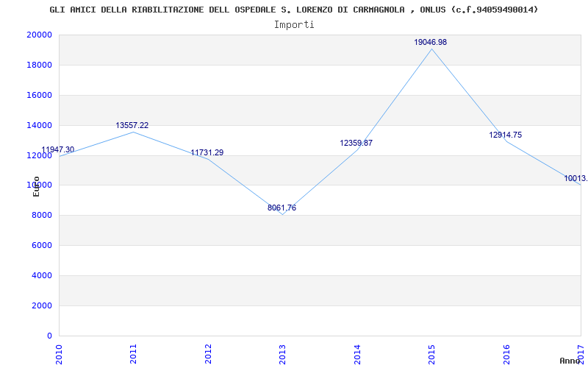Viewport: 588px width, 368px height.
Task: Select the data label 11731.29
Action: click(207, 153)
